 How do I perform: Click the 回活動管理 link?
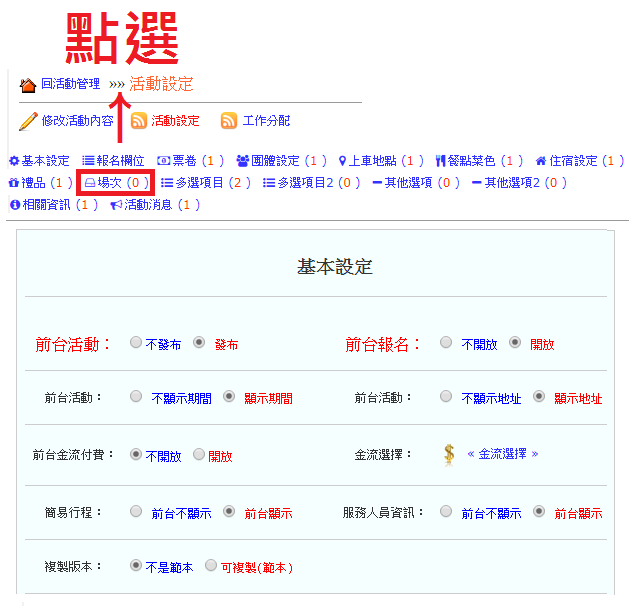[x=70, y=84]
